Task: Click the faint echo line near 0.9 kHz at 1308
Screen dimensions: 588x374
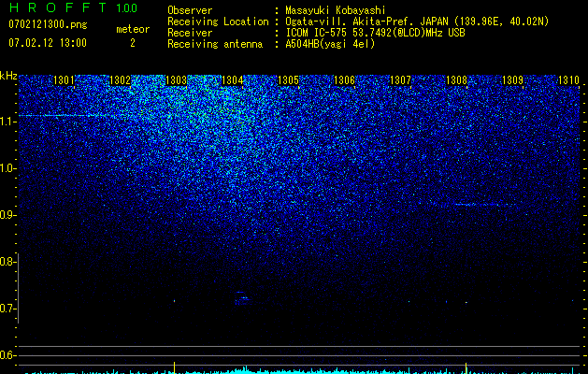Action: tap(484, 205)
